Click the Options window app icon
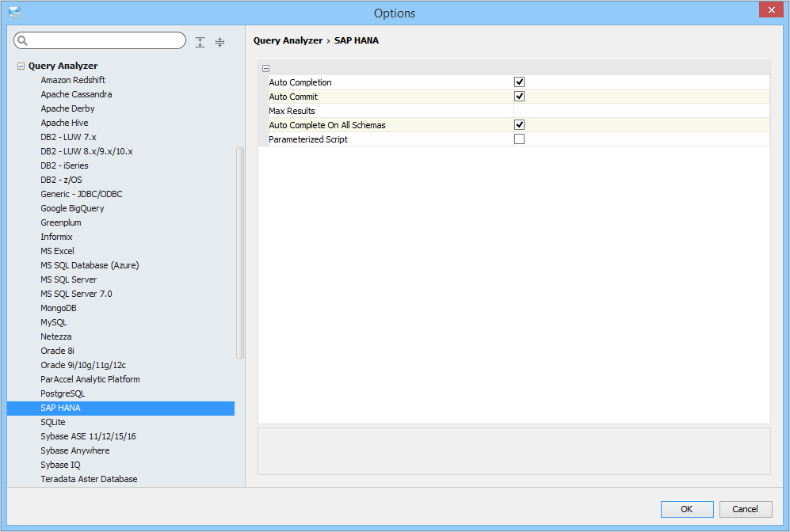The height and width of the screenshot is (532, 790). pyautogui.click(x=15, y=13)
